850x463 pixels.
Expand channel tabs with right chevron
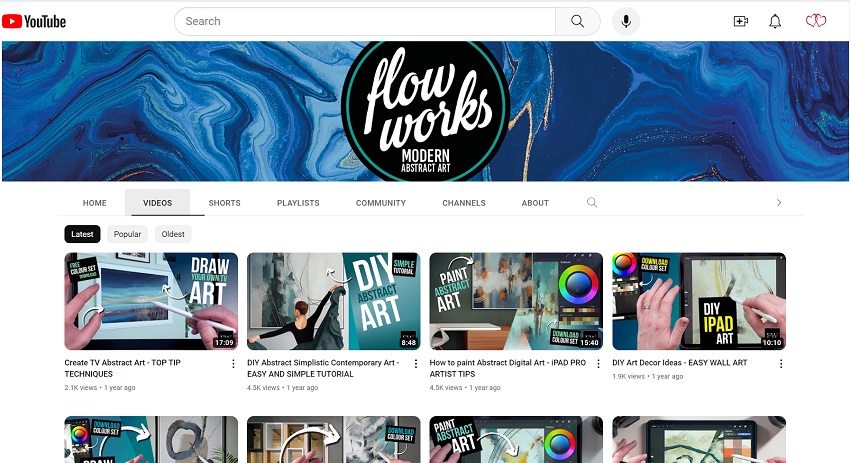pos(779,202)
